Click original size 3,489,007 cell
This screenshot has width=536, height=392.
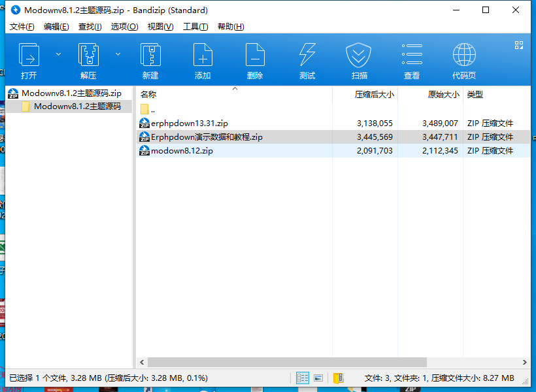440,123
